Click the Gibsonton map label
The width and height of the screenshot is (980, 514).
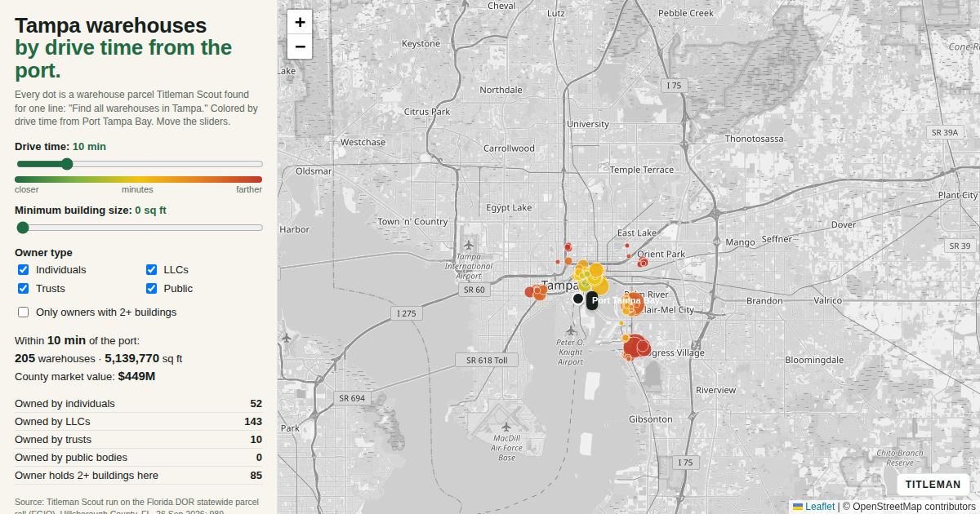(x=651, y=419)
